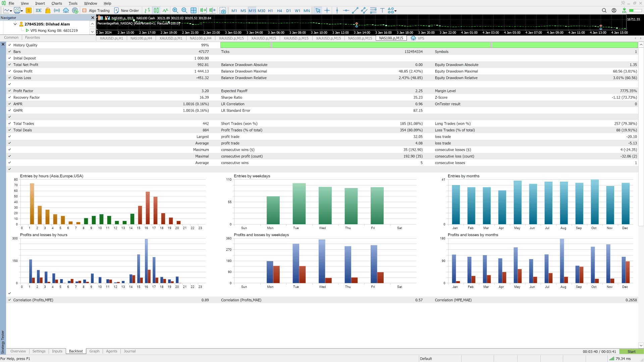644x362 pixels.
Task: Open the Symbols dollar icon
Action: tap(29, 10)
